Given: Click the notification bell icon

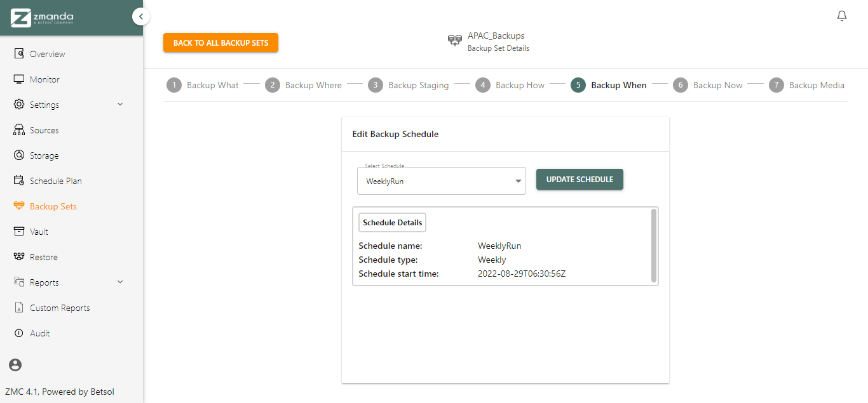Looking at the screenshot, I should (842, 16).
